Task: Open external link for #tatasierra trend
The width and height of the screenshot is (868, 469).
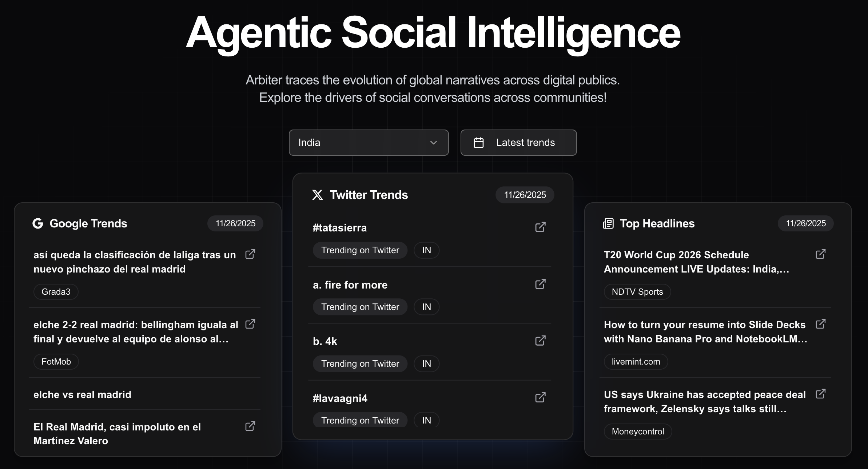Action: 540,227
